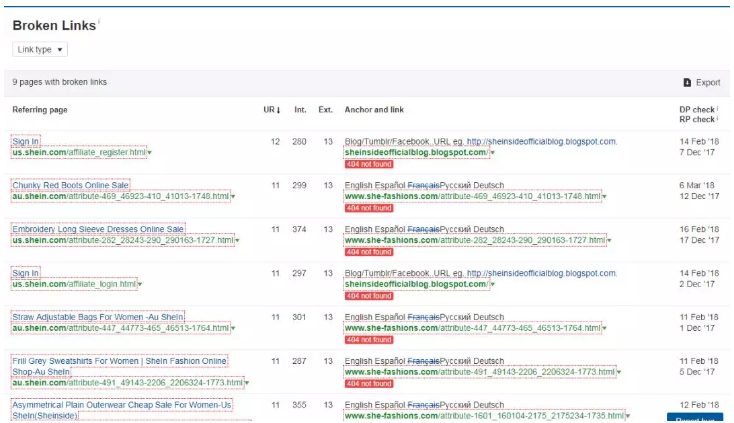
Task: Open www.she-fashions.com attribute-491 broken link
Action: 479,372
